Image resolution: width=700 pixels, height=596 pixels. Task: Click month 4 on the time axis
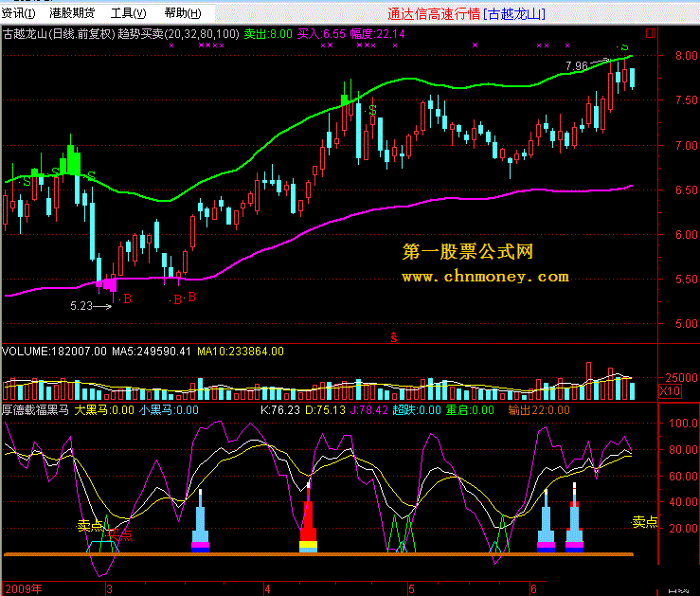pos(267,588)
